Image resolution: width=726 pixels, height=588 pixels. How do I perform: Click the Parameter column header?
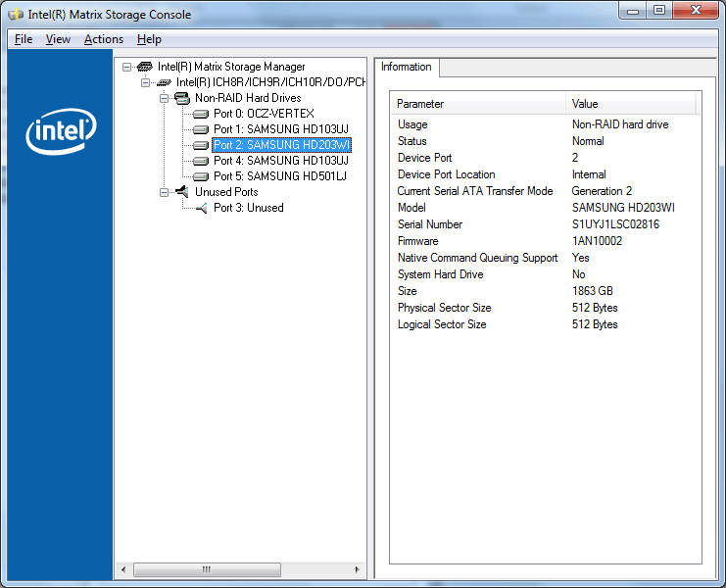click(478, 104)
